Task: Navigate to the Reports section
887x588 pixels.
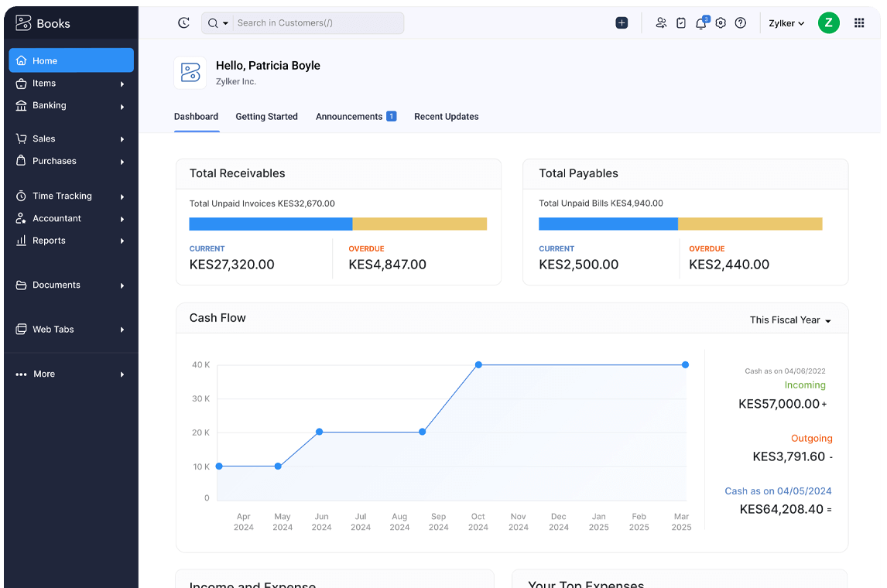Action: [x=50, y=240]
